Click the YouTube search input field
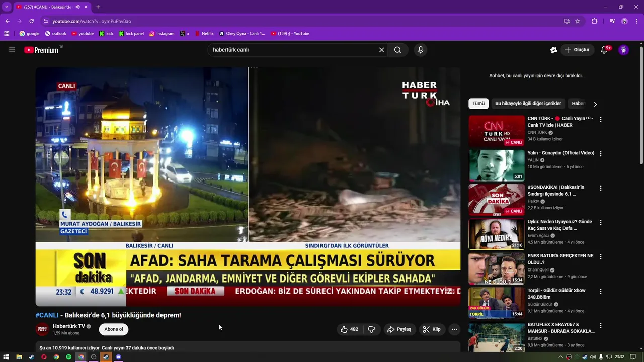 [294, 50]
